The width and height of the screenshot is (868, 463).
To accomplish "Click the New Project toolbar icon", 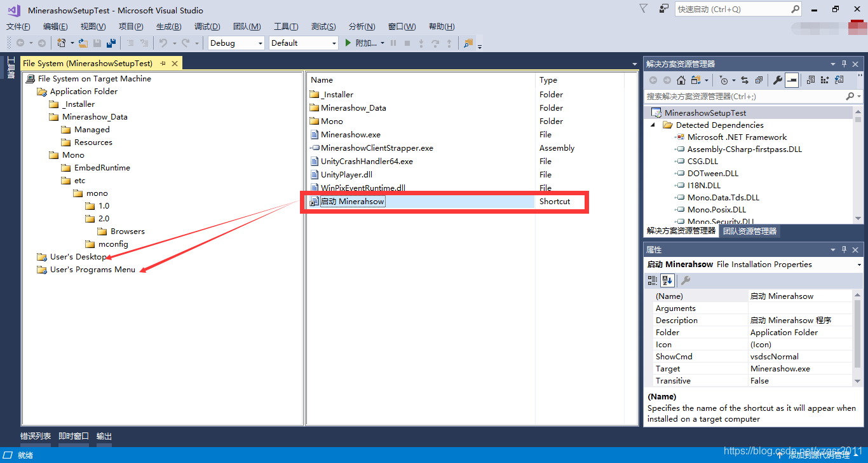I will pos(62,43).
